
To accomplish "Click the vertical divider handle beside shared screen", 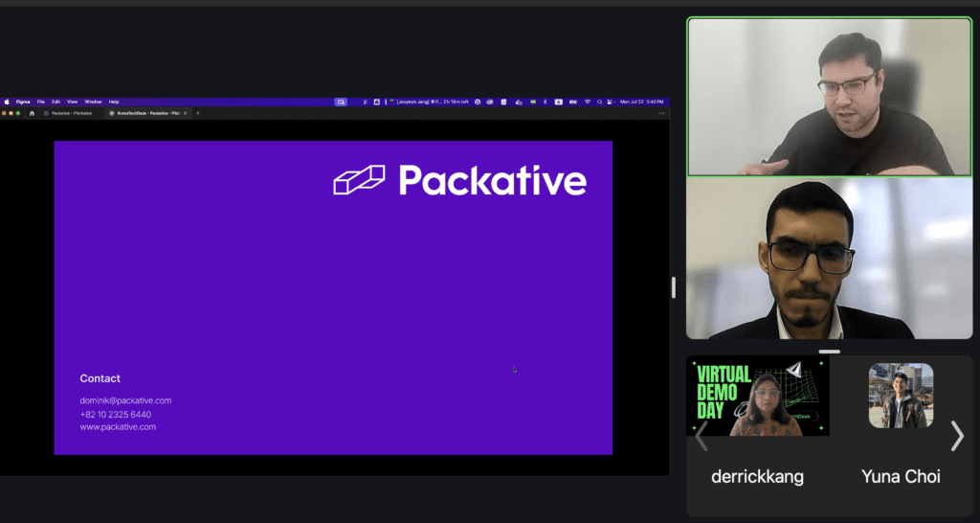I will coord(673,287).
